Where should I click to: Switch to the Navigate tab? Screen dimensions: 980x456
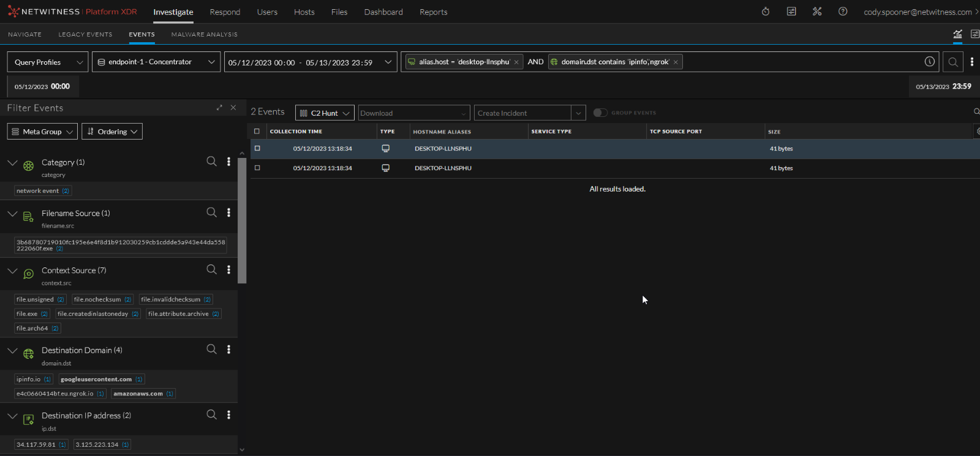[x=25, y=34]
